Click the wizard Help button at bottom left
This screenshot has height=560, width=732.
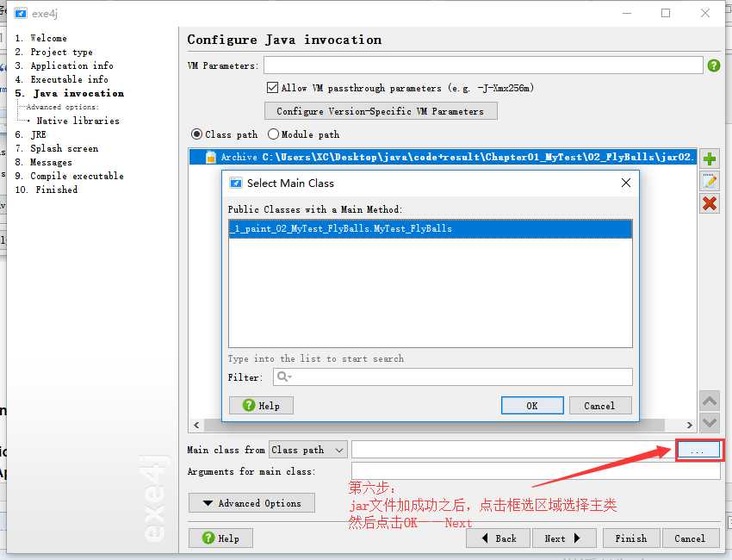point(220,538)
